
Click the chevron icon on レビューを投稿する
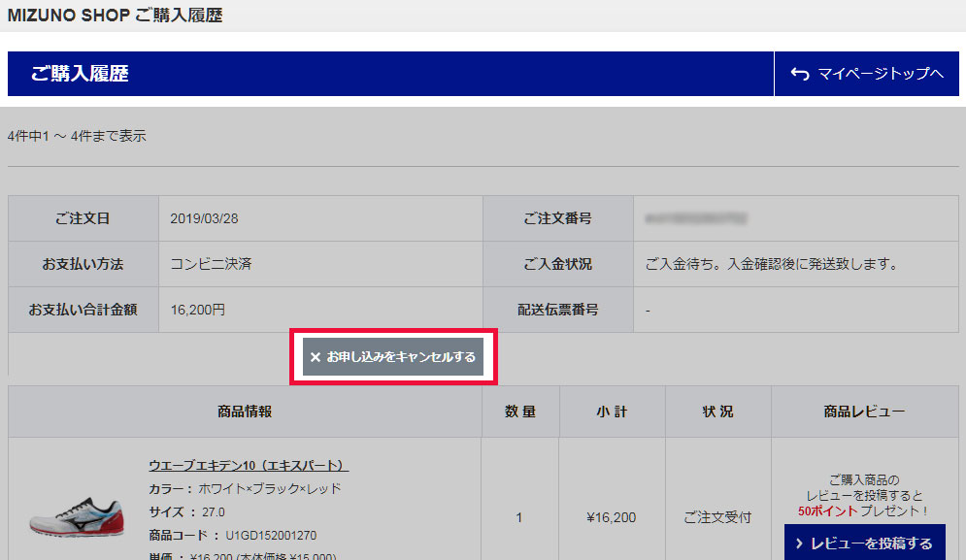(798, 544)
